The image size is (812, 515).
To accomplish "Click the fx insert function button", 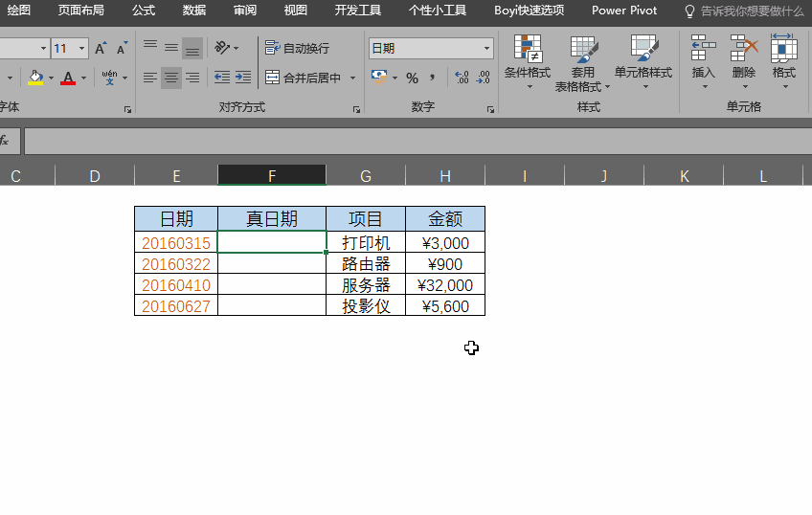I will click(5, 141).
